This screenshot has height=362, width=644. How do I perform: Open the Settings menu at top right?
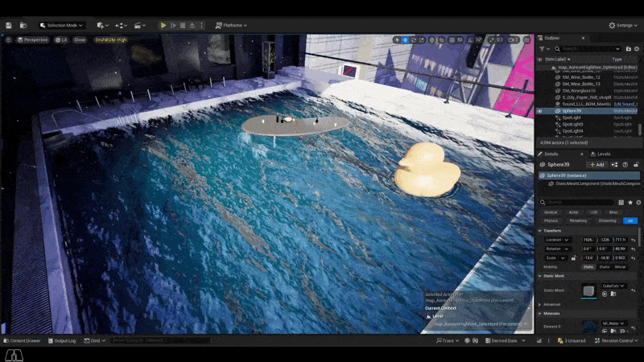point(623,26)
